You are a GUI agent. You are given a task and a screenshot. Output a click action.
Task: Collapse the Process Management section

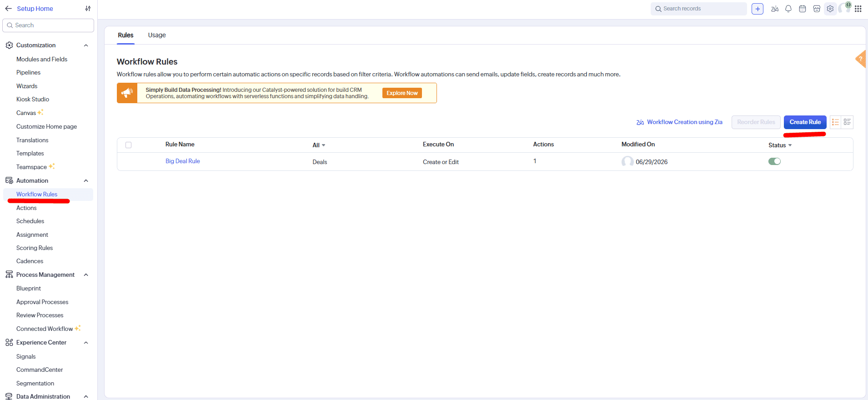[86, 275]
